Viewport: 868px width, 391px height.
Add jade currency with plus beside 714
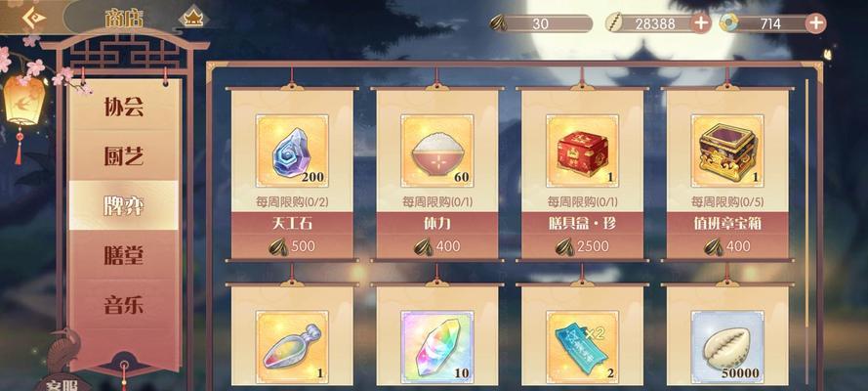815,23
